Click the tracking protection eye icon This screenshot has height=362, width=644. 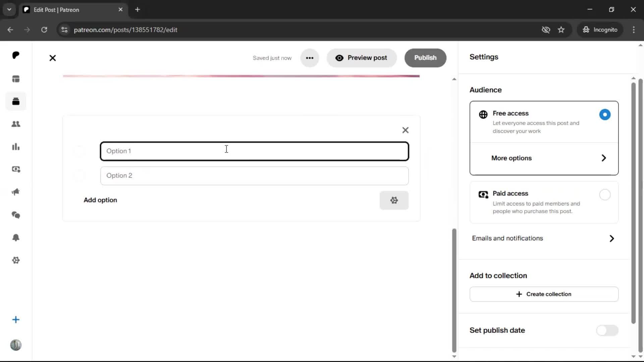[546, 30]
